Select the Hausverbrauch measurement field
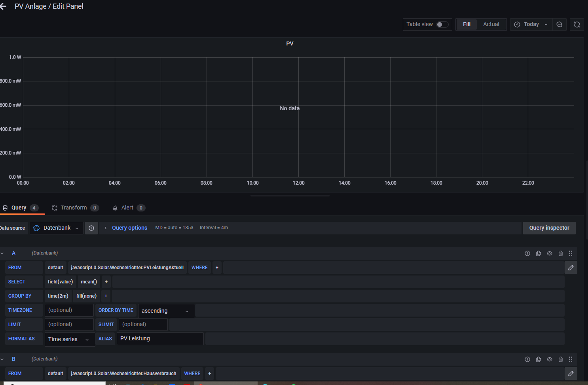Viewport: 588px width, 385px height. tap(123, 374)
